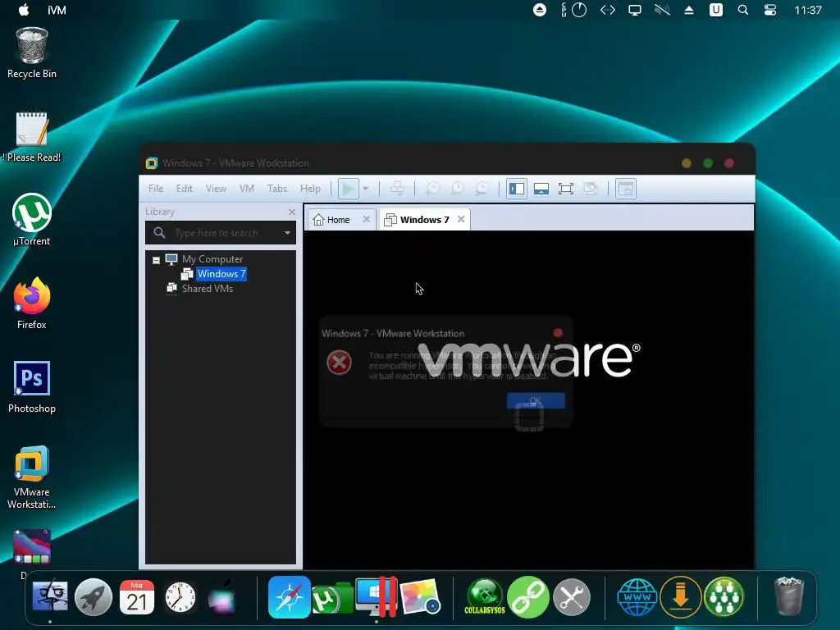The width and height of the screenshot is (840, 630).
Task: Open the Launchpad rocket icon in dock
Action: [x=94, y=597]
